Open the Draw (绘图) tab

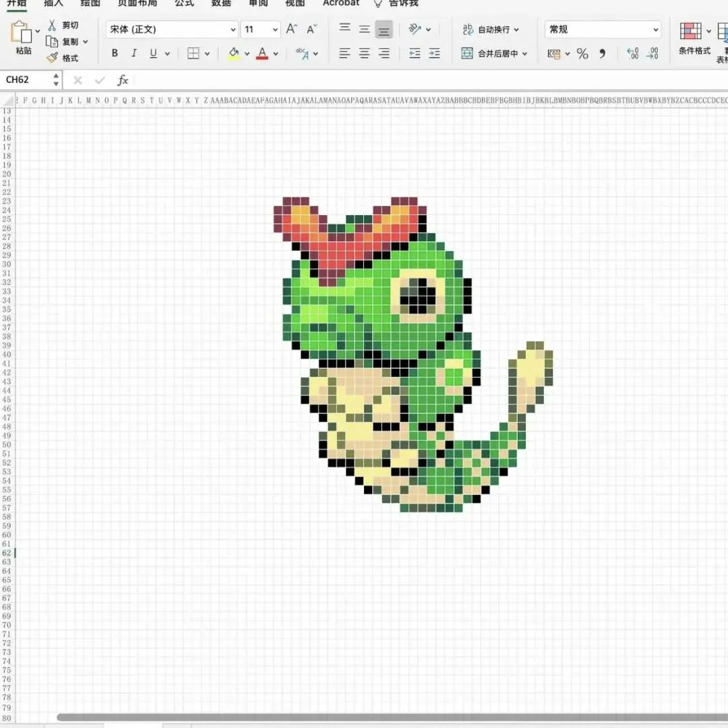90,3
